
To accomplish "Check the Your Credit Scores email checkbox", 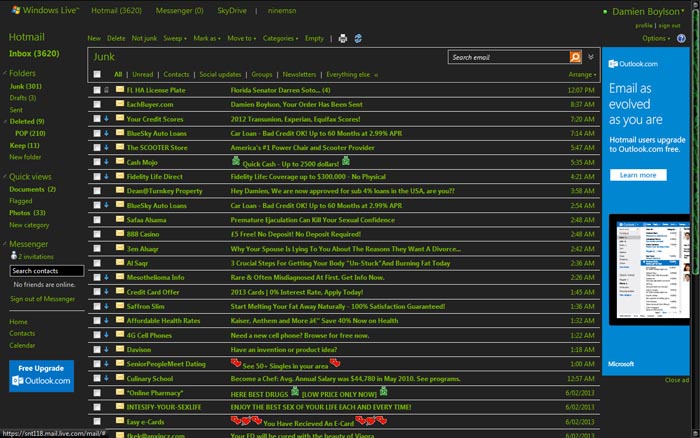I will tap(97, 119).
